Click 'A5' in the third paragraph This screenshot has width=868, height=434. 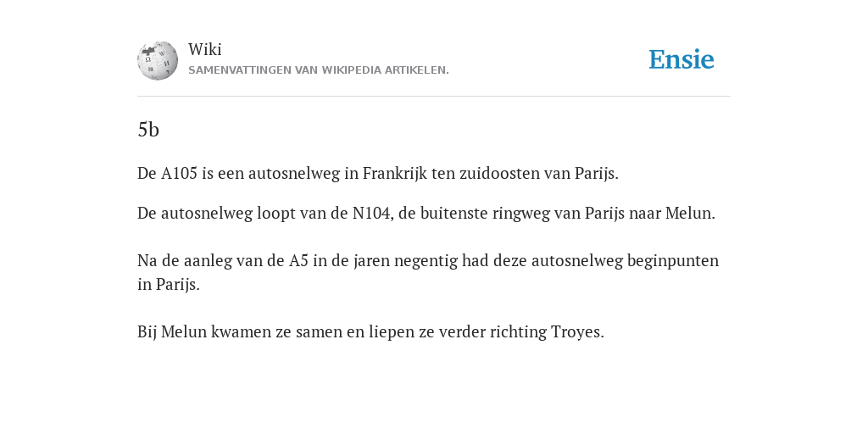[298, 260]
